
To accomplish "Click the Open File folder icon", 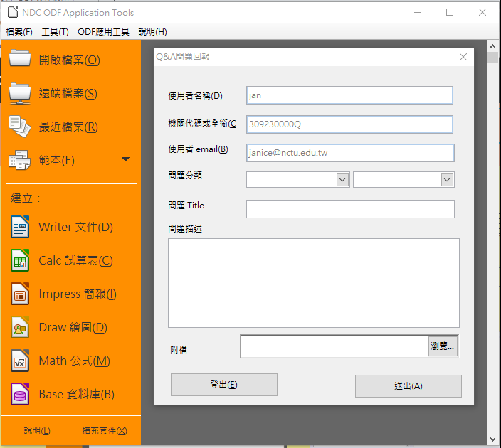I will tap(19, 60).
